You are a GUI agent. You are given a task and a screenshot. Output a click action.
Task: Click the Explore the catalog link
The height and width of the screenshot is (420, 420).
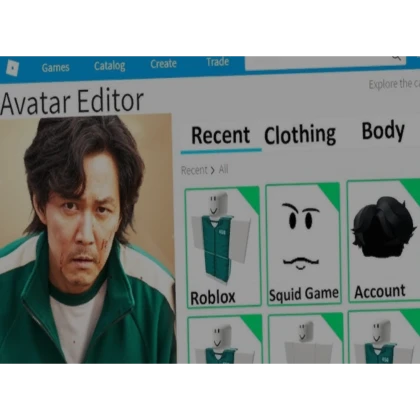394,84
